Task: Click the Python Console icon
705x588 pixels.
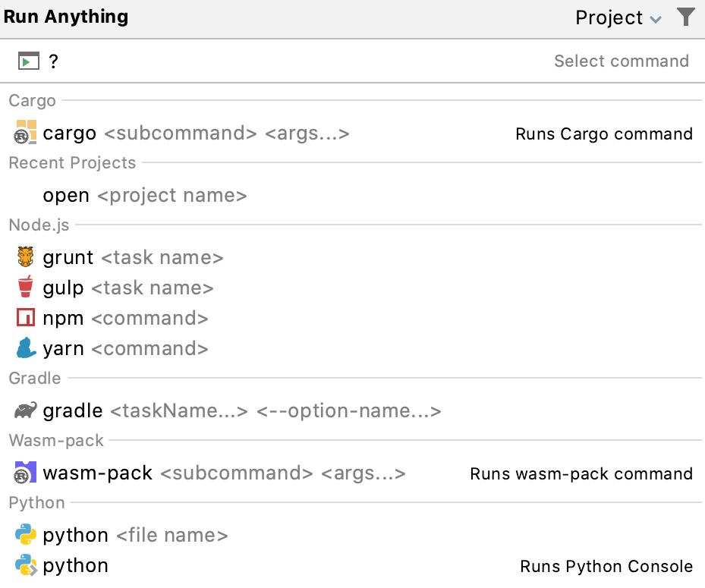Action: pyautogui.click(x=27, y=565)
